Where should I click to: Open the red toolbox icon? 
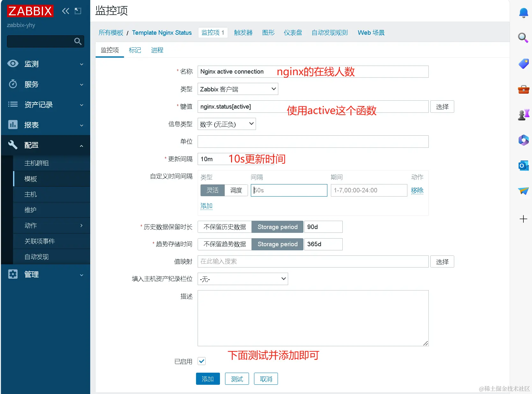click(523, 89)
